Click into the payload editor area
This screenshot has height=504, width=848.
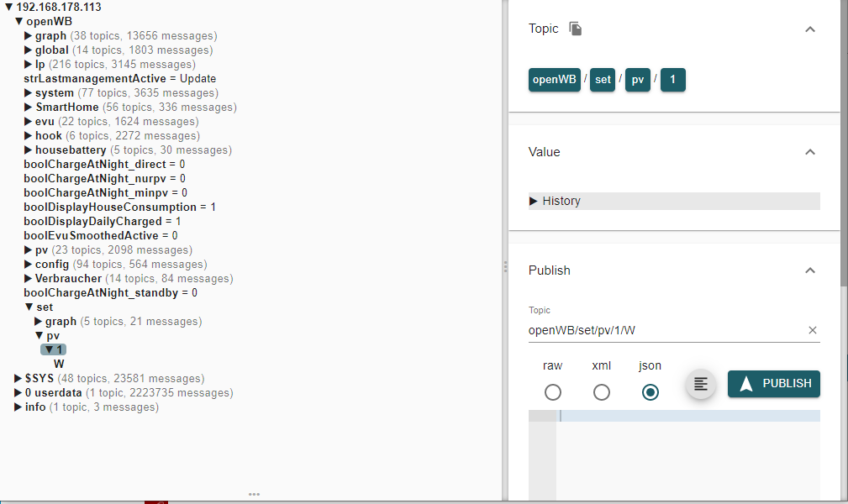688,454
